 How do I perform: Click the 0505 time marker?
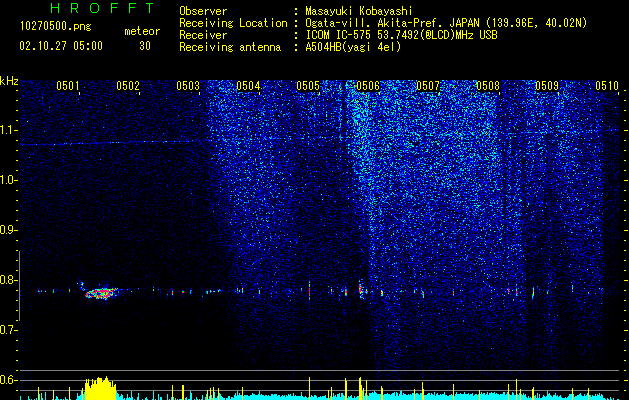(308, 86)
